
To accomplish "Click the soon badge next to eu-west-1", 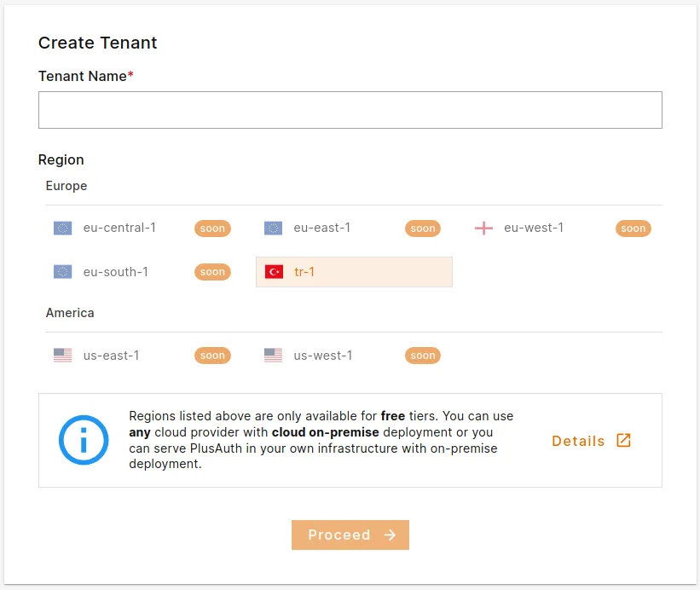I will click(633, 228).
